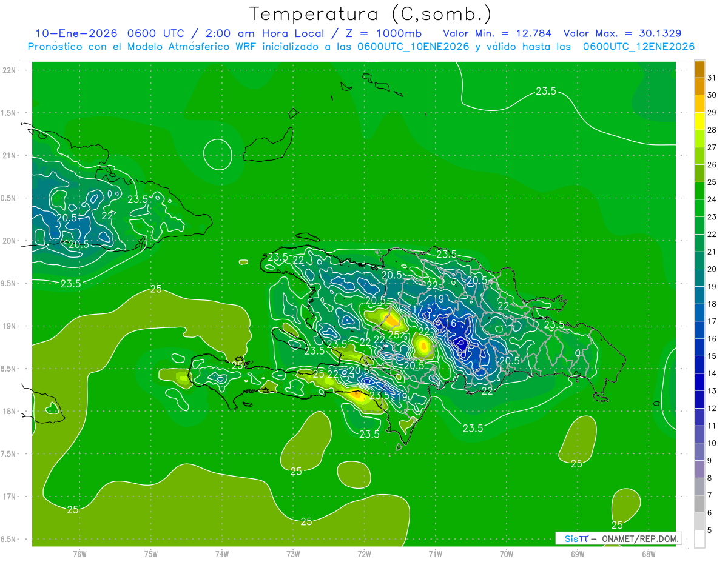Viewport: 728px width, 562px height.
Task: Click the '69W' longitude axis label
Action: [x=577, y=554]
